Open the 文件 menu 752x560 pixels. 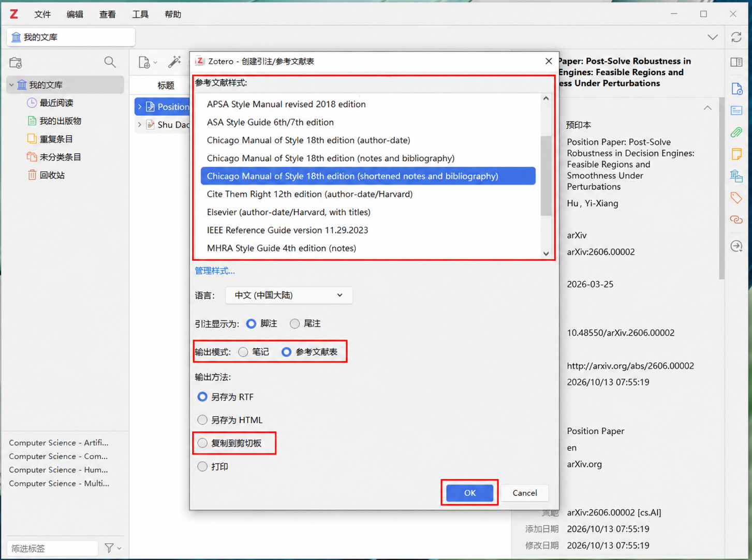[42, 14]
